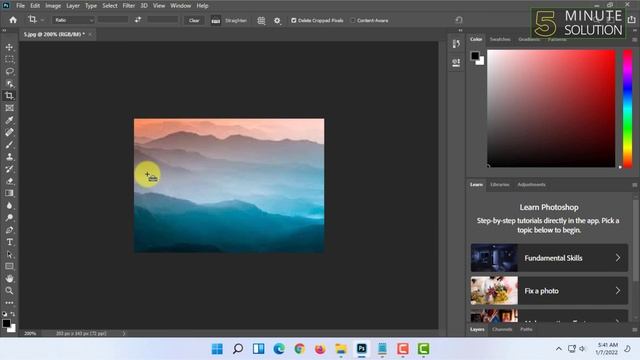
Task: Open Windows Start button on taskbar
Action: pyautogui.click(x=218, y=349)
